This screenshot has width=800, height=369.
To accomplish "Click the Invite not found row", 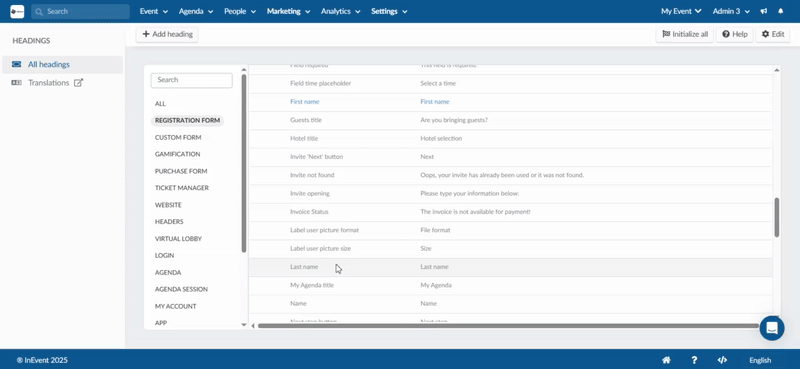I will pyautogui.click(x=510, y=175).
